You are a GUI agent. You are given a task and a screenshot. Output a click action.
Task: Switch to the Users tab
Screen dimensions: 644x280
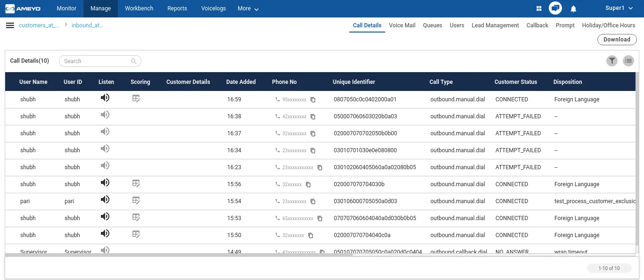tap(457, 25)
